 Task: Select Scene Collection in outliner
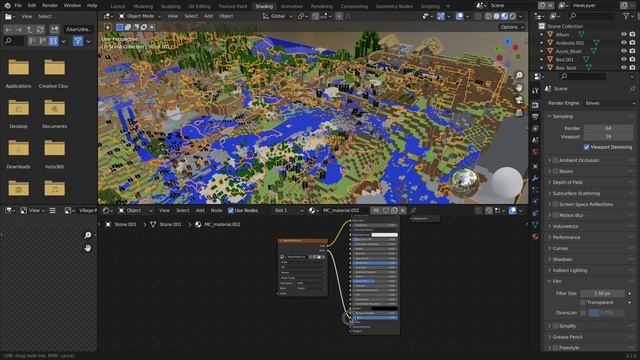click(x=565, y=26)
